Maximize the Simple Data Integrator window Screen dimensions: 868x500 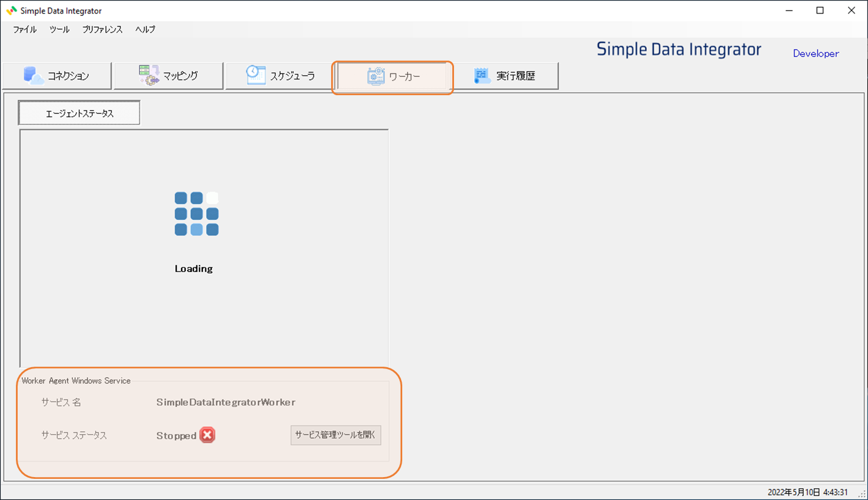click(x=820, y=11)
